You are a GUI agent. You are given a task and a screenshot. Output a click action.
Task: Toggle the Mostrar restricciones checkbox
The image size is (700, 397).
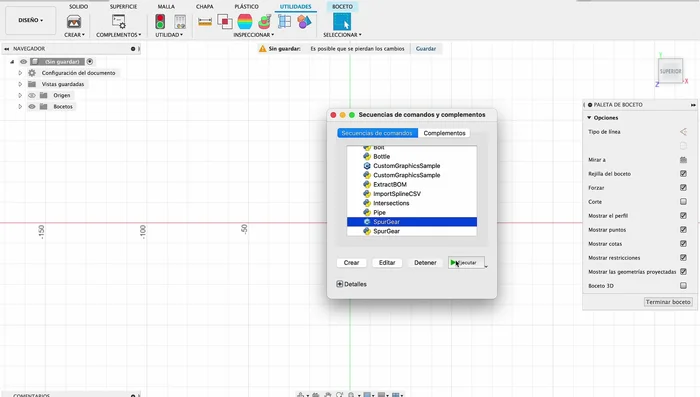pos(683,257)
